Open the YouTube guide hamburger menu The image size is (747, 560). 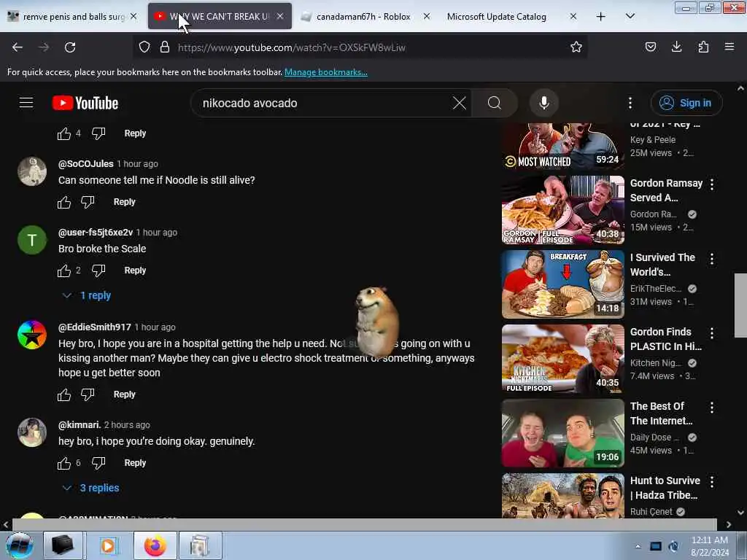[x=26, y=103]
